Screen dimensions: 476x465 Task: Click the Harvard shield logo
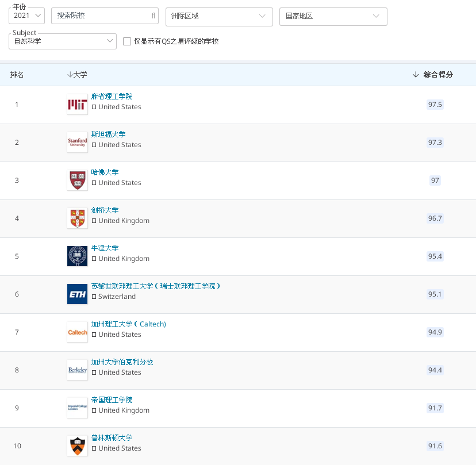pos(78,180)
